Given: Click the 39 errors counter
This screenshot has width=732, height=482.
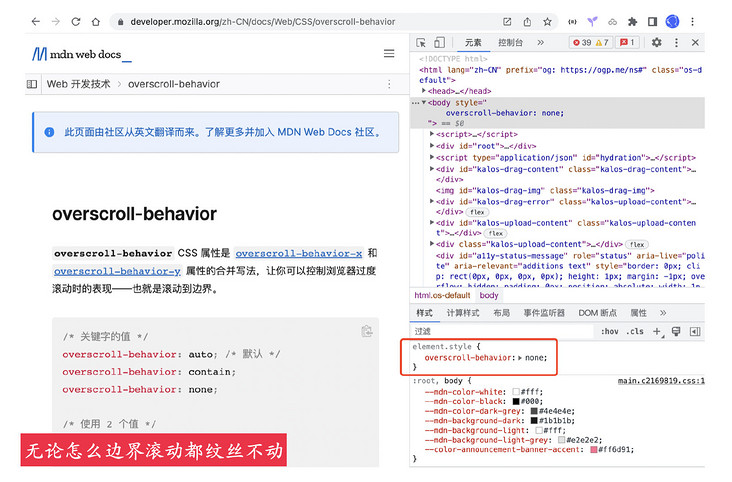Looking at the screenshot, I should (x=582, y=43).
